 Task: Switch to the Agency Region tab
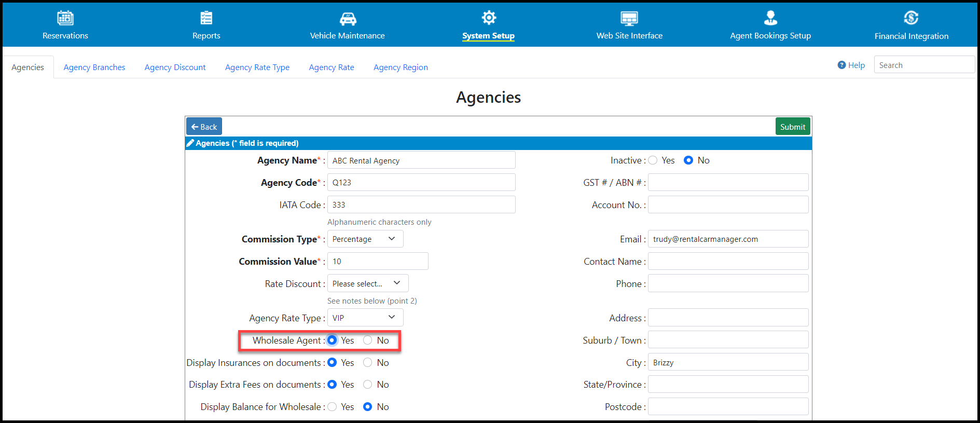pos(401,67)
